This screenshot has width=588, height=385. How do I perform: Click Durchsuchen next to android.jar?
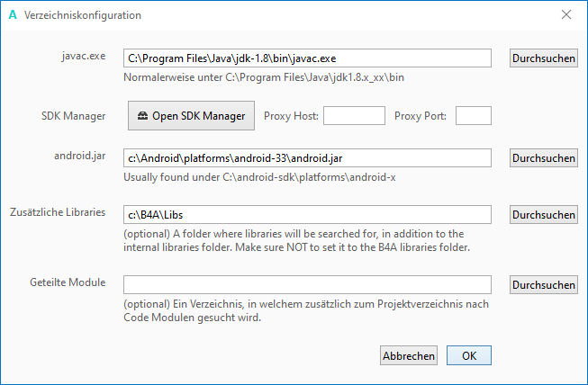pos(544,158)
